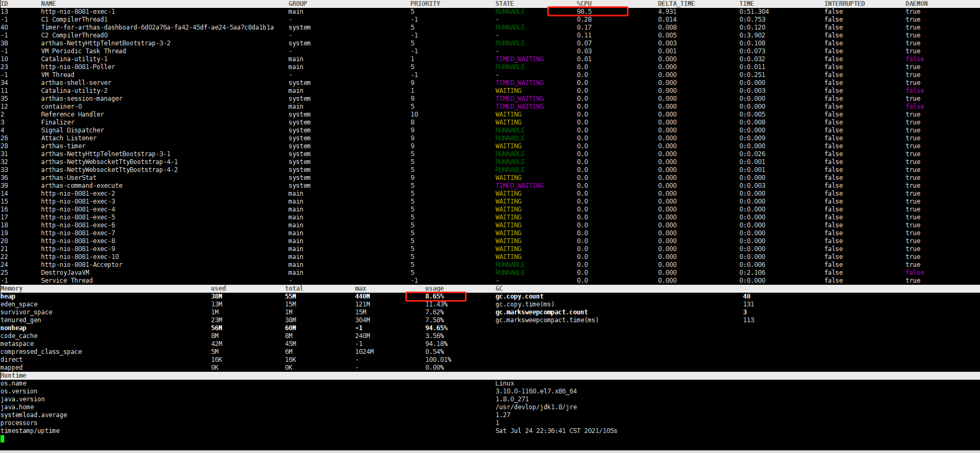
Task: Select thread name http-nio-8081-exec-1
Action: click(x=78, y=12)
